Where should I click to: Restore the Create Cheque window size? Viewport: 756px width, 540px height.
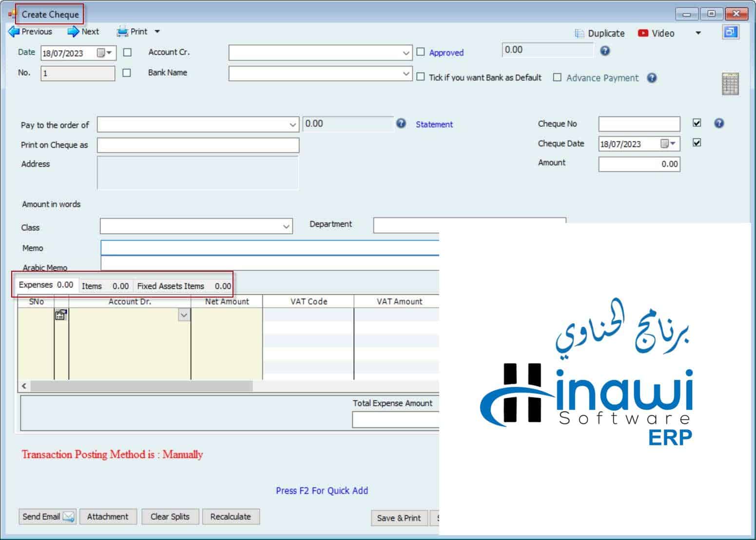coord(711,14)
